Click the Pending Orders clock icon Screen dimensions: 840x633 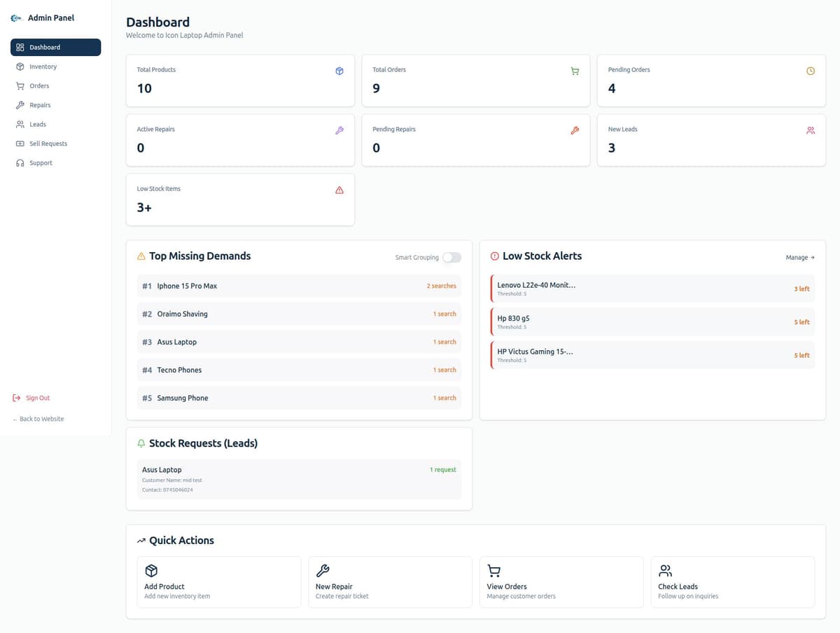point(811,71)
